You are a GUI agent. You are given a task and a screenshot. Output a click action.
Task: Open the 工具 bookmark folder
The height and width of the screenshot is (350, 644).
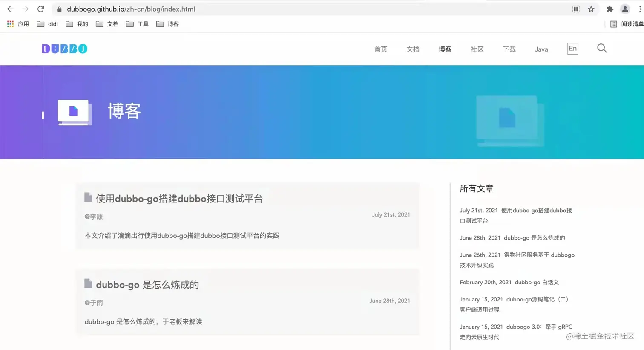tap(138, 24)
